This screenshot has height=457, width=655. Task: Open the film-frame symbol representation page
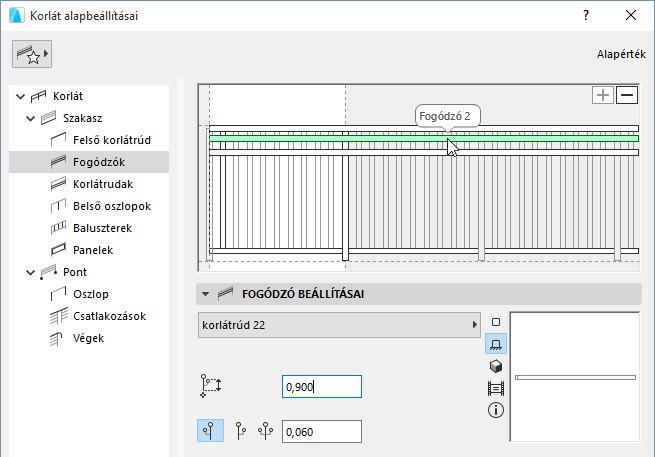pyautogui.click(x=496, y=388)
